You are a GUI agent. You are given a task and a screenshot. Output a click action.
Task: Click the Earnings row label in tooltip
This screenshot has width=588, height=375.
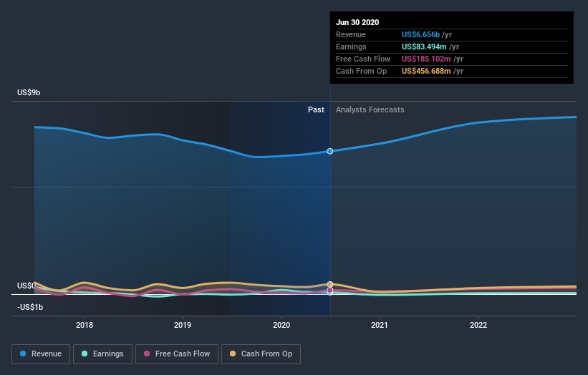coord(351,47)
